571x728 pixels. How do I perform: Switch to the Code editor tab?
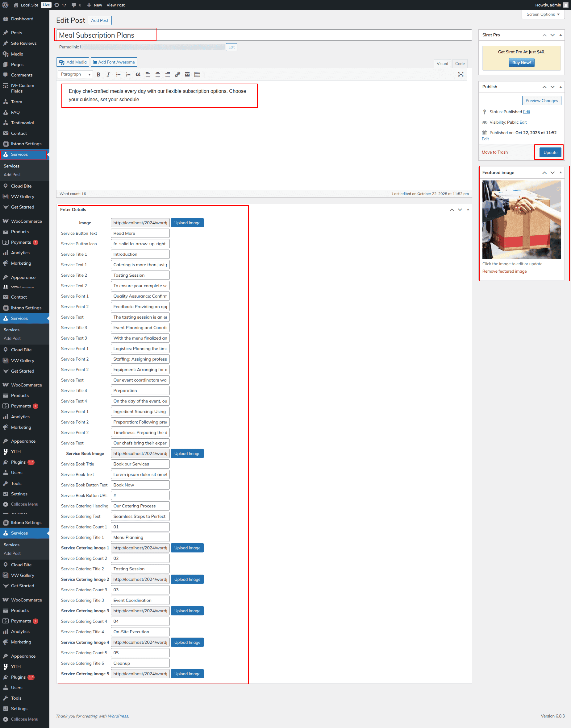click(460, 64)
